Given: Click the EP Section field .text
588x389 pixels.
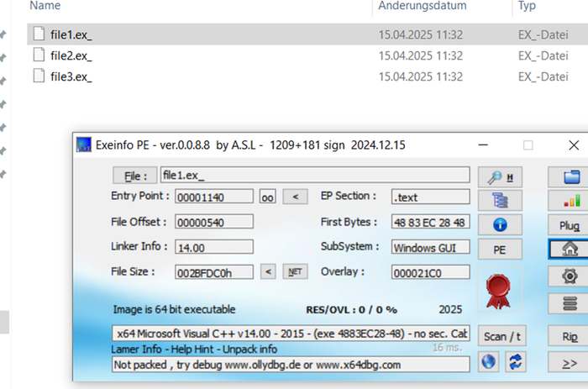Looking at the screenshot, I should (430, 197).
